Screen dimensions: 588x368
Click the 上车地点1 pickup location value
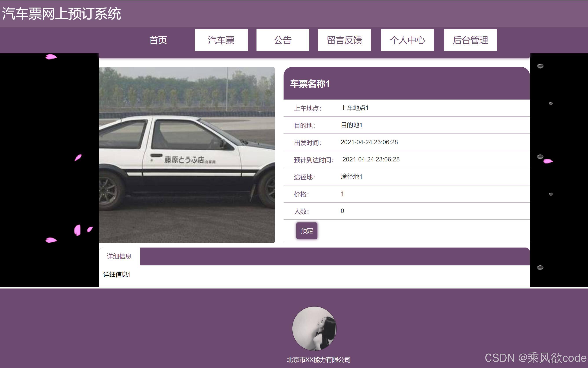point(354,108)
